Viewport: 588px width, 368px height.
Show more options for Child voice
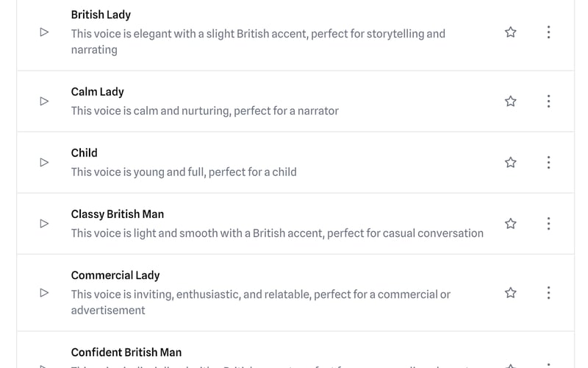tap(548, 162)
